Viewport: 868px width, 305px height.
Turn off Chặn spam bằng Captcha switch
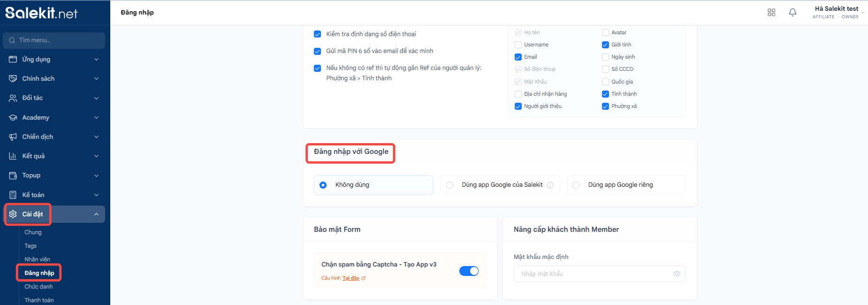(469, 271)
